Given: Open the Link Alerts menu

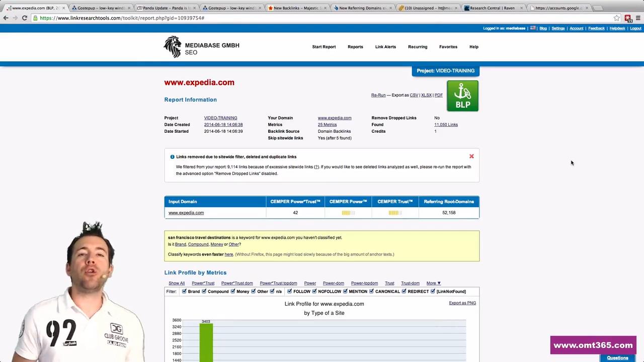Looking at the screenshot, I should pyautogui.click(x=385, y=47).
